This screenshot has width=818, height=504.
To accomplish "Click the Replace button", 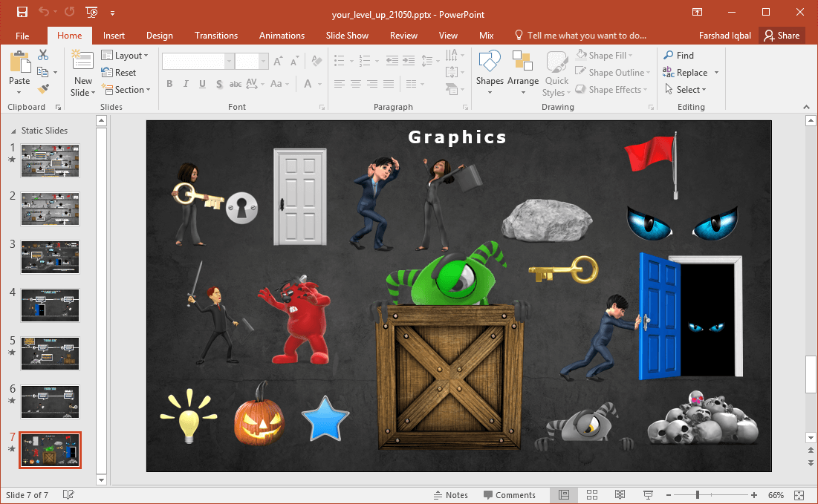I will click(691, 73).
